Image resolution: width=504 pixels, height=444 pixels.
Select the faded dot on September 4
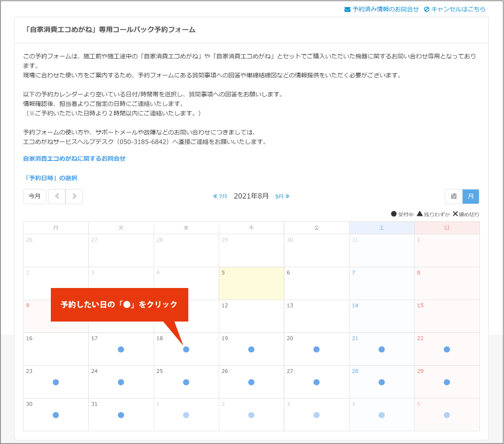[382, 415]
